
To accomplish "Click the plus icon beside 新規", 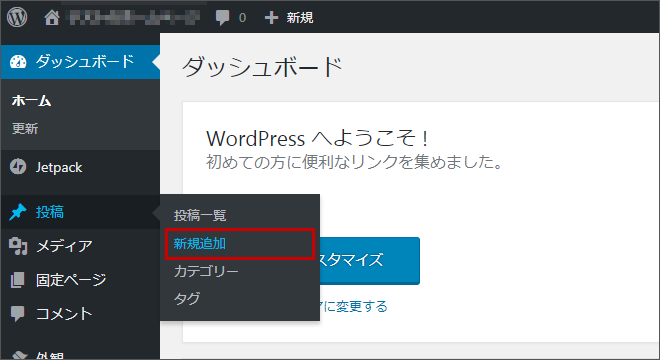I will (271, 18).
